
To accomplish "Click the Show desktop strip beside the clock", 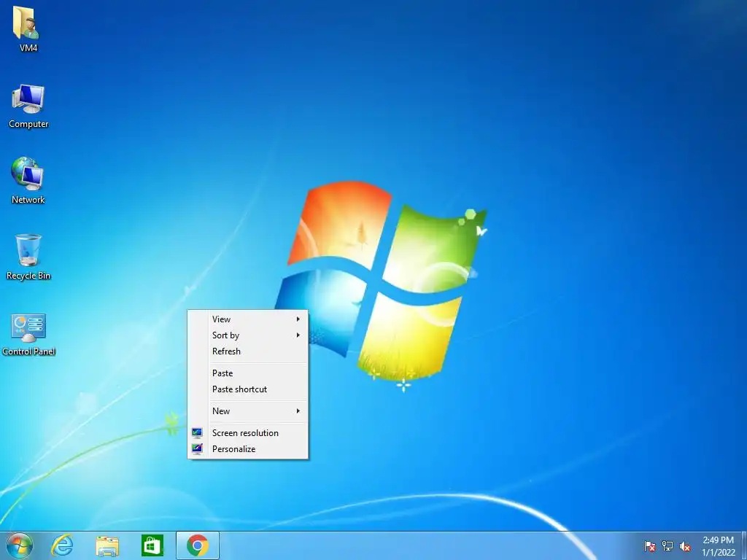I will tap(743, 545).
